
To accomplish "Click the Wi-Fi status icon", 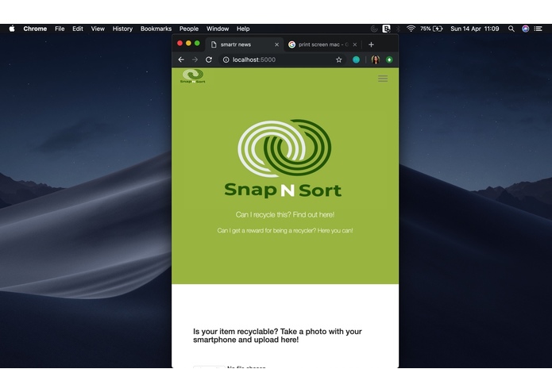I will pos(411,29).
